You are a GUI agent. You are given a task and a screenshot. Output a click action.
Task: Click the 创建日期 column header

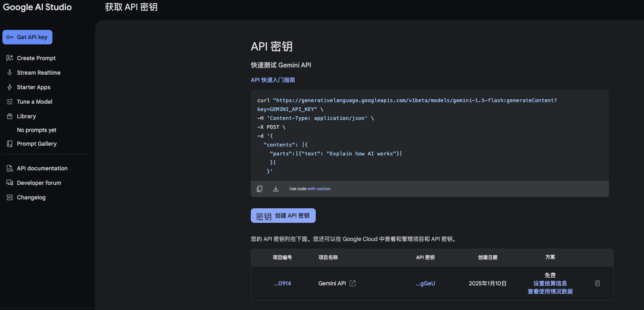coord(488,258)
